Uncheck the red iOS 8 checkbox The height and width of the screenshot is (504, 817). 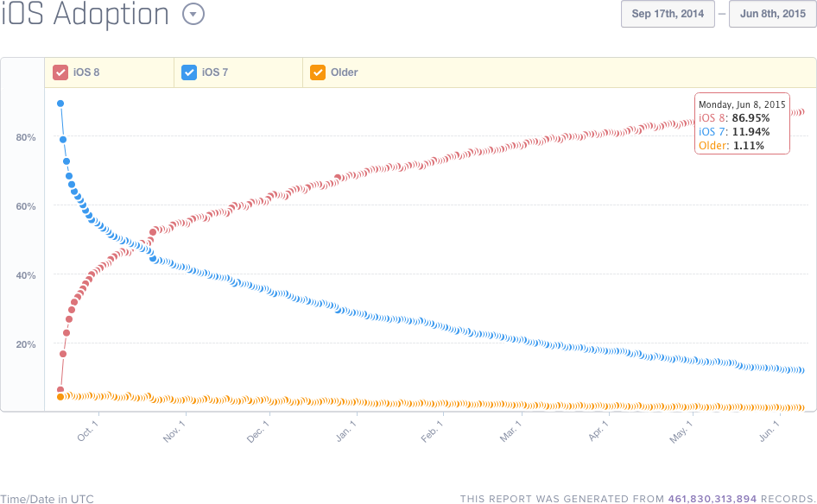tap(59, 72)
